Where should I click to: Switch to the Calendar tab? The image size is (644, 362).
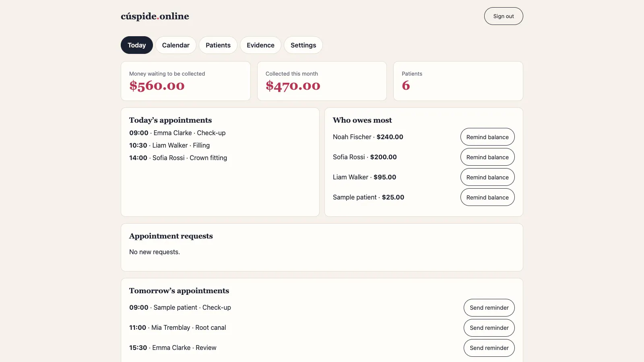tap(176, 45)
